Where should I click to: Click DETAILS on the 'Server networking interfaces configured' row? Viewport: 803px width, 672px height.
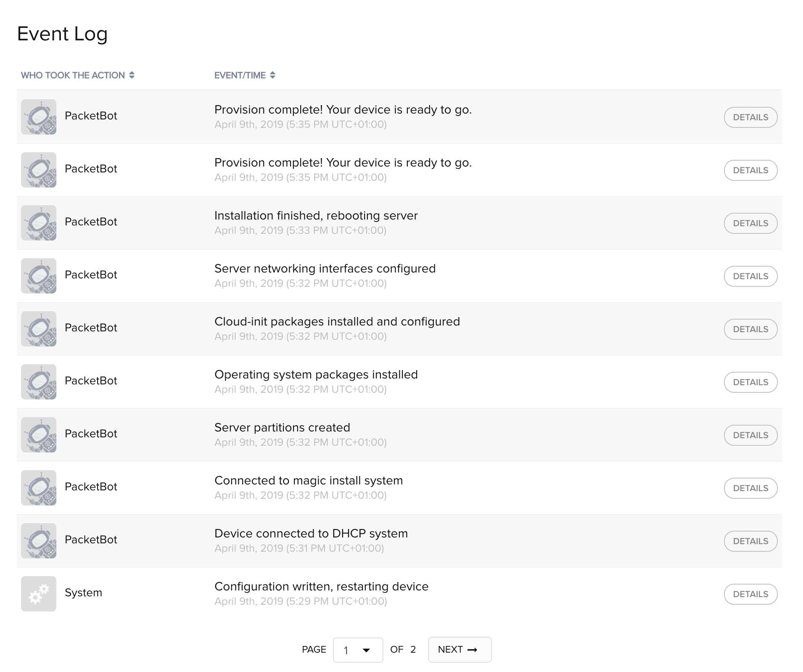750,276
